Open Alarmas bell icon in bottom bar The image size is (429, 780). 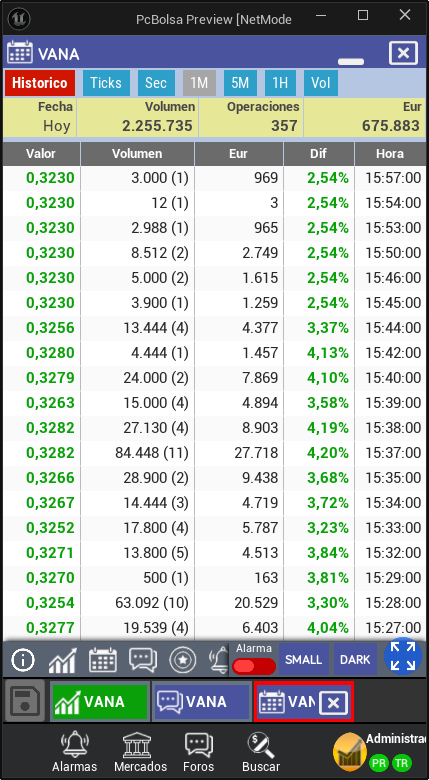(x=75, y=744)
